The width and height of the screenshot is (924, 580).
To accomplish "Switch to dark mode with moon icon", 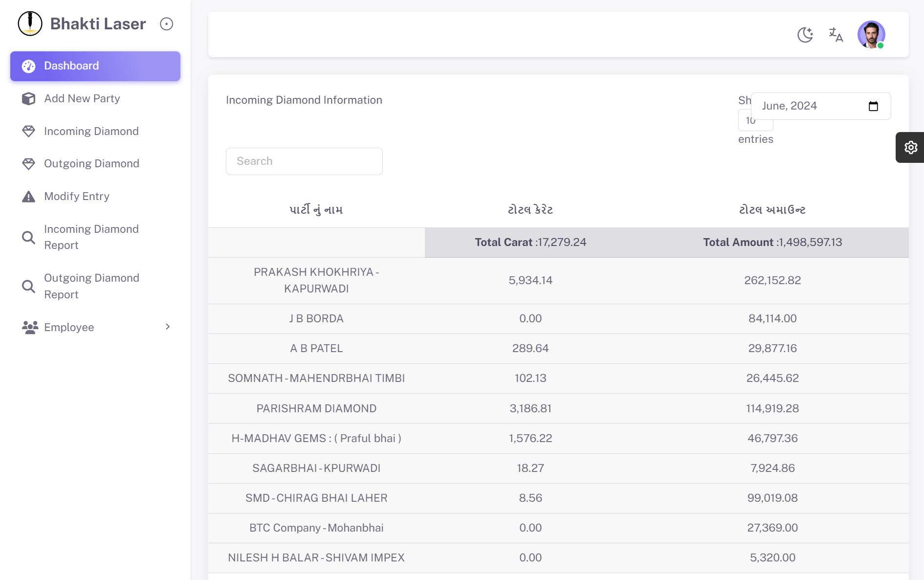I will [805, 35].
